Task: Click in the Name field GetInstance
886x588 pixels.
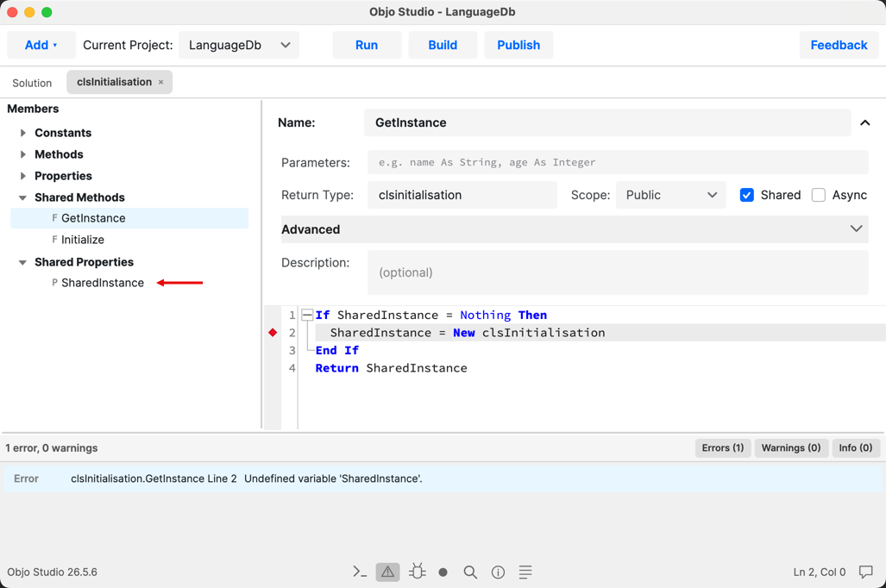Action: [607, 122]
